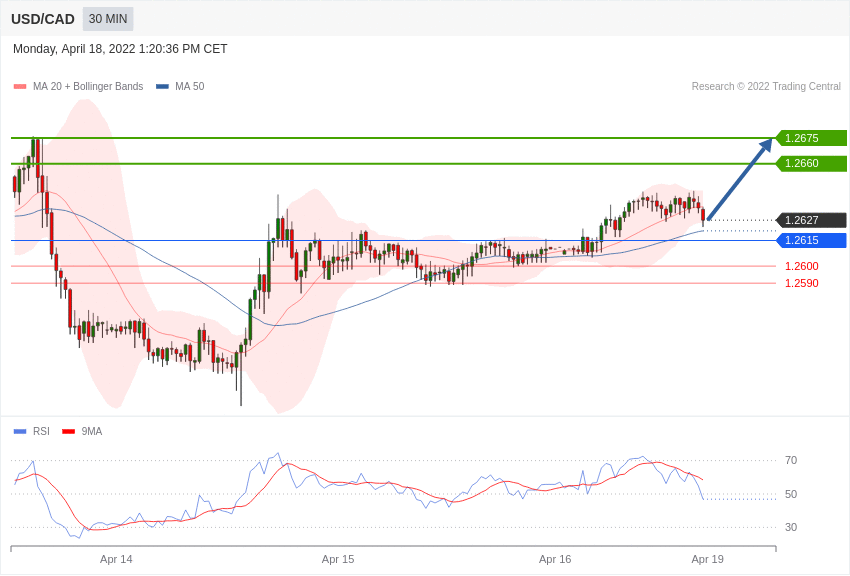Click the RSI 70 level label
The width and height of the screenshot is (850, 576).
pyautogui.click(x=791, y=461)
